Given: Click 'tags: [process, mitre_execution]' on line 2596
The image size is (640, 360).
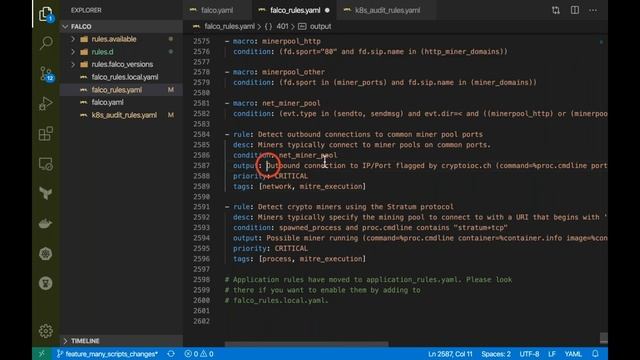Looking at the screenshot, I should pyautogui.click(x=300, y=259).
